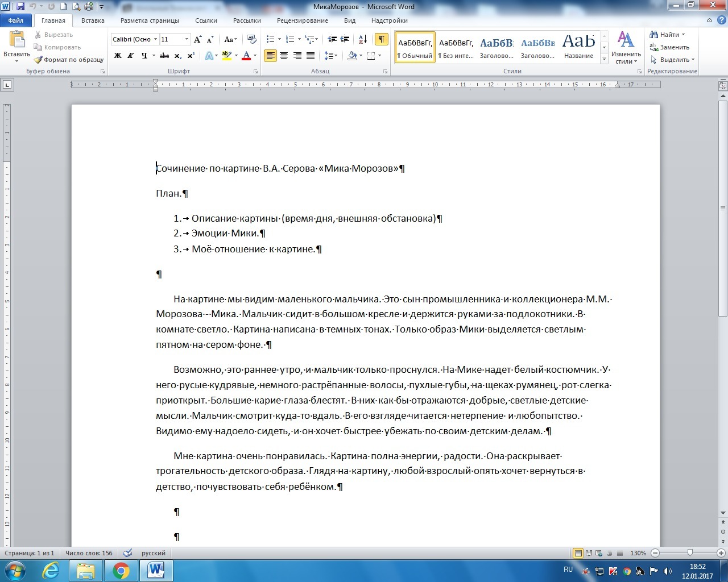
Task: Zoom out with the minus button
Action: click(x=655, y=553)
